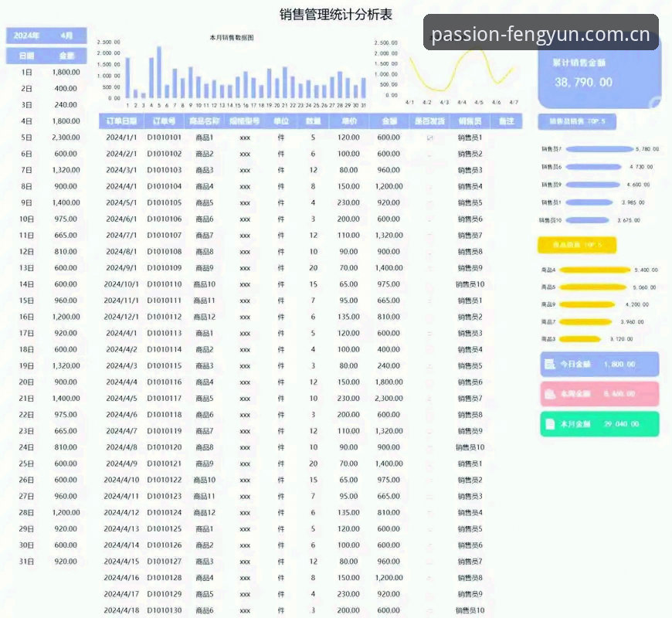Toggle the 是否发货 checkbox for order D1010101

click(x=430, y=138)
